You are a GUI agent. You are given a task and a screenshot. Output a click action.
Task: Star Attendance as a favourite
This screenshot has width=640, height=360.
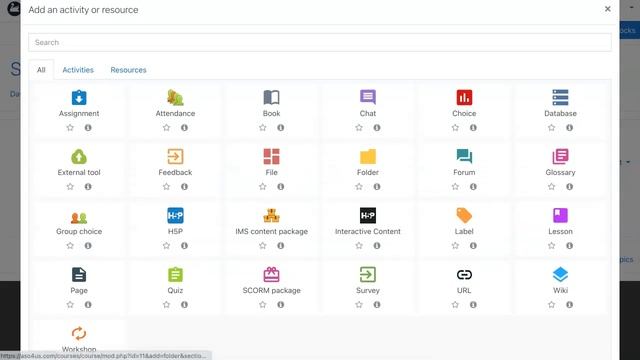(167, 128)
